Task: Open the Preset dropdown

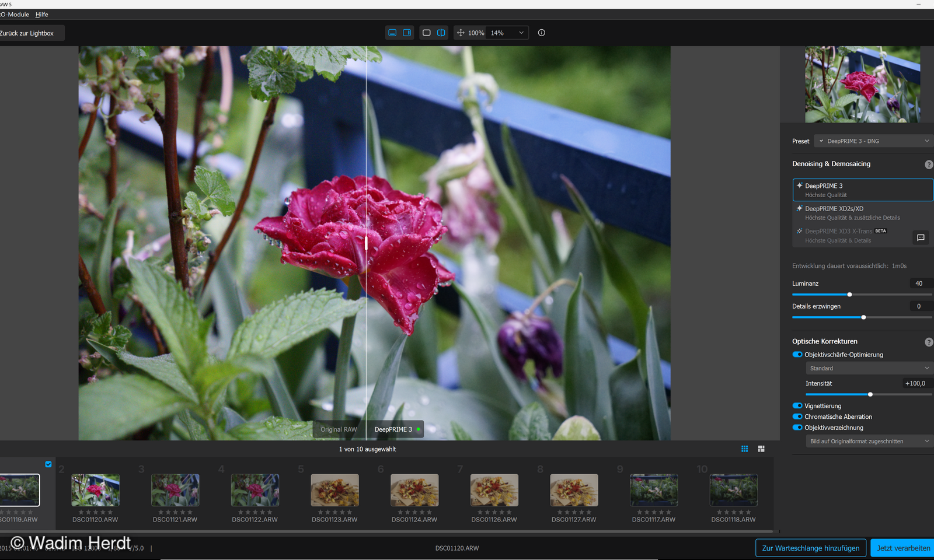Action: click(x=873, y=141)
